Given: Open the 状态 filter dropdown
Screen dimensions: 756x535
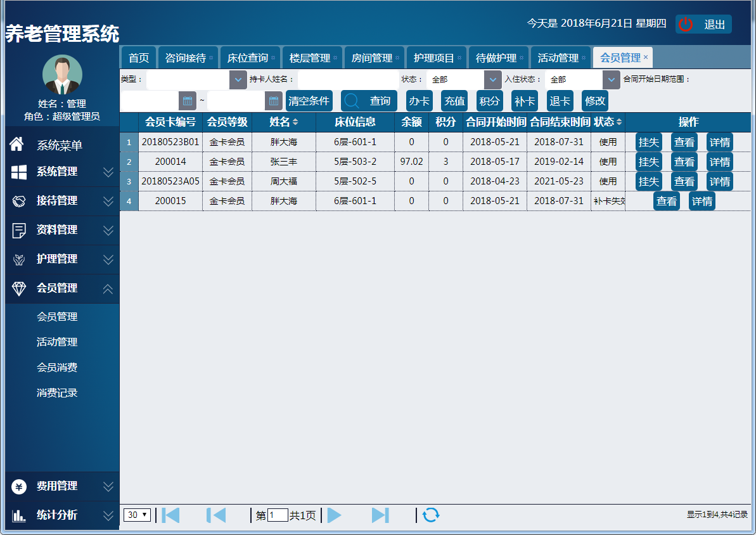Looking at the screenshot, I should pos(492,80).
